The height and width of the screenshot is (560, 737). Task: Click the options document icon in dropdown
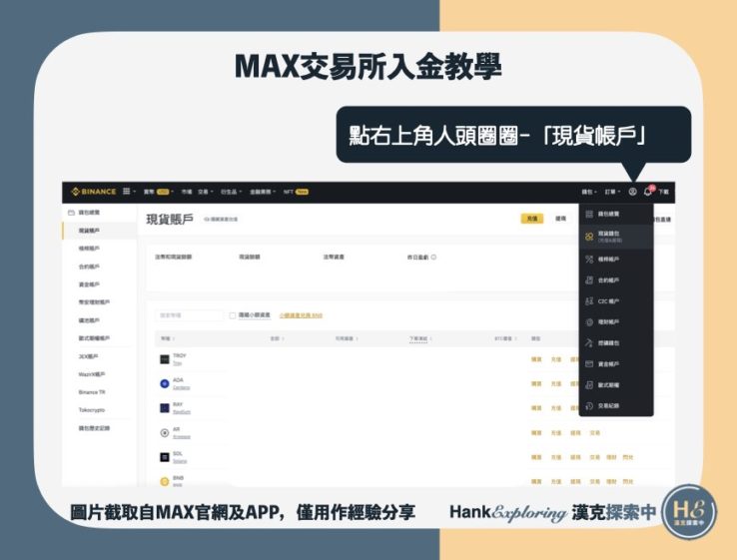(589, 385)
